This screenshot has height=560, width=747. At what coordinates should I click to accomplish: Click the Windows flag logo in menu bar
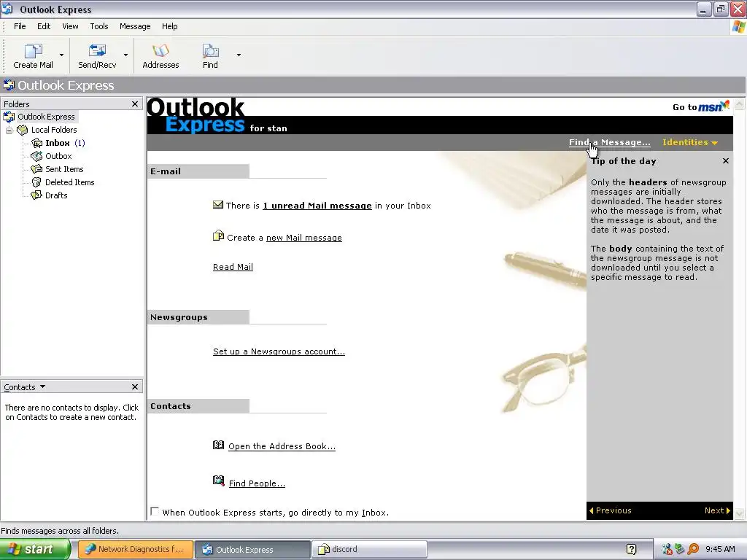[738, 26]
